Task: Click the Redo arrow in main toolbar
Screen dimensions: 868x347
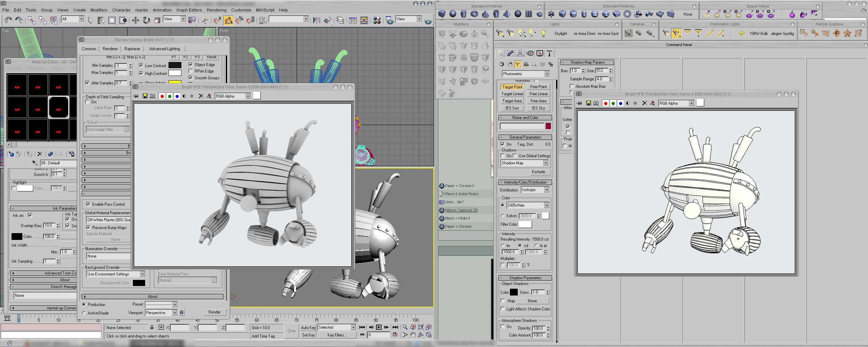Action: click(x=19, y=20)
